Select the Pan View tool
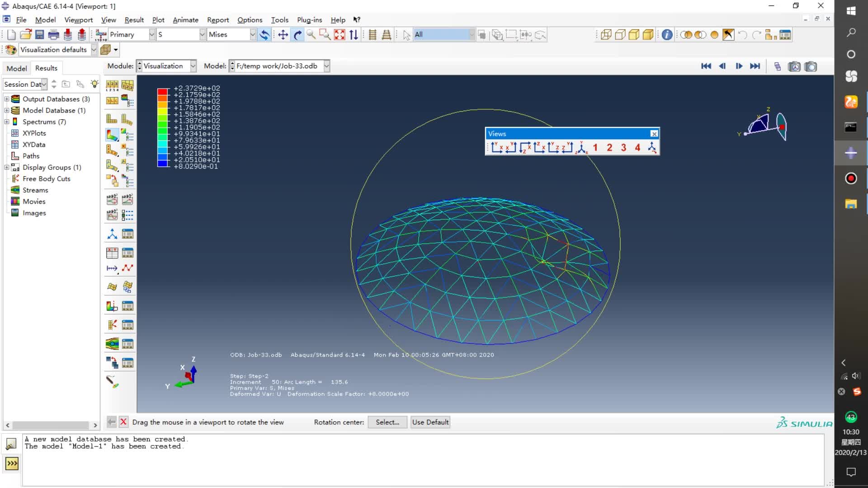Image resolution: width=868 pixels, height=488 pixels. point(283,35)
